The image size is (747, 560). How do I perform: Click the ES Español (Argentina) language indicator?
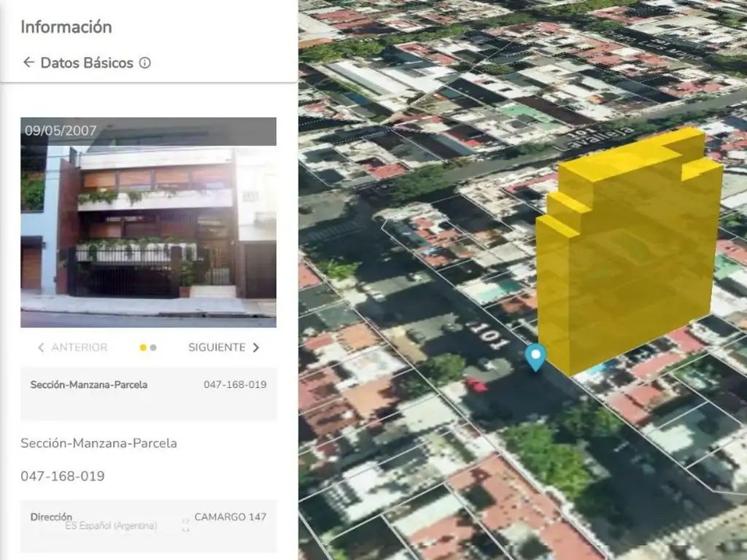coord(111,525)
